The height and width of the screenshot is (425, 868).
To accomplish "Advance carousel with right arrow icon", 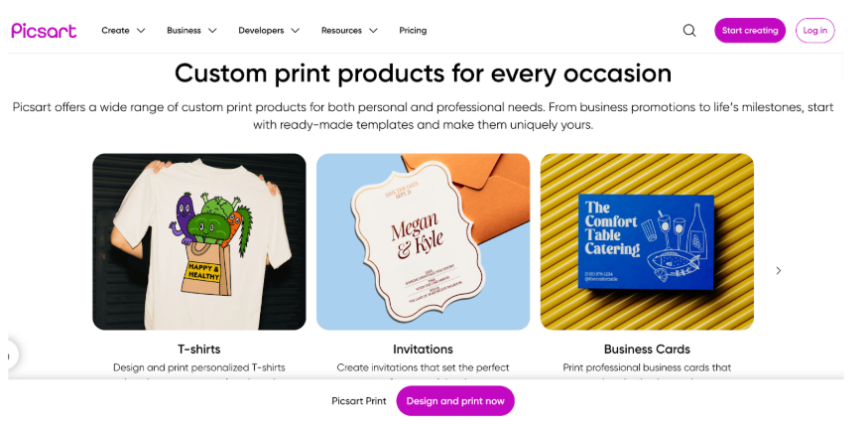I will (779, 270).
